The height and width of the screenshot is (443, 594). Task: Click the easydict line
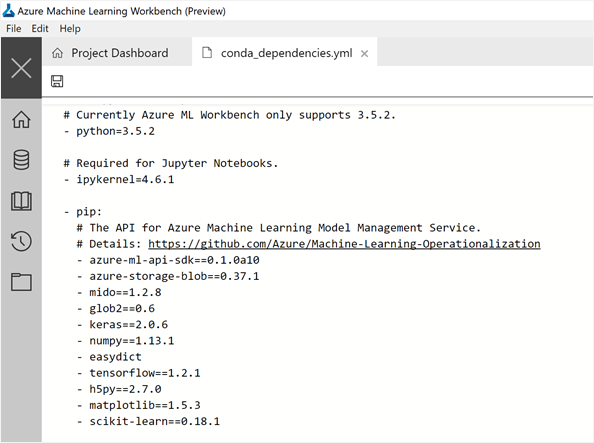(109, 357)
